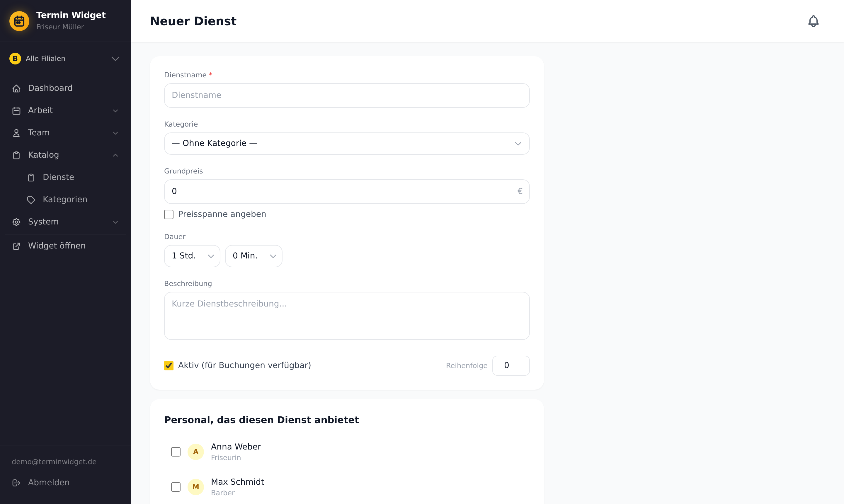This screenshot has width=844, height=504.
Task: Click the Dashboard home icon
Action: click(x=16, y=88)
